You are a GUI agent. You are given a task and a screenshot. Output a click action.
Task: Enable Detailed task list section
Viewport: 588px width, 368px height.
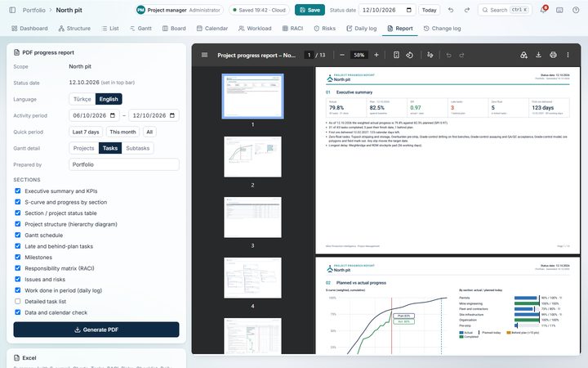tap(18, 301)
